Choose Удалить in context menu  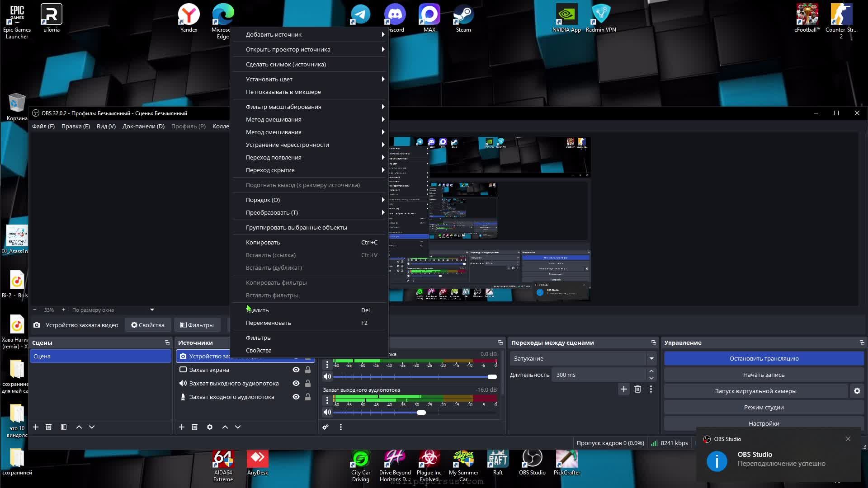[x=310, y=310]
